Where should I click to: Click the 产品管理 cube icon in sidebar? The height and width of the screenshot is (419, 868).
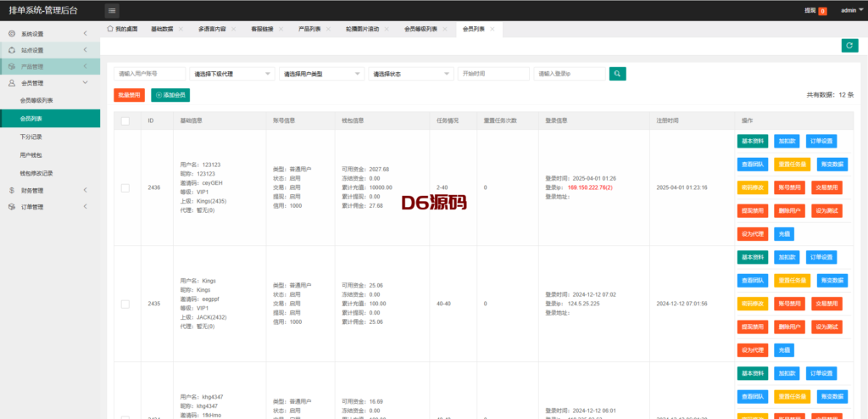[x=12, y=66]
